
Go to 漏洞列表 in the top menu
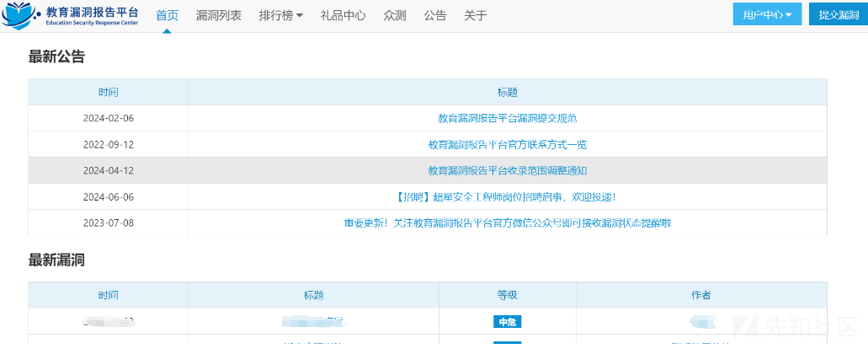pos(219,15)
